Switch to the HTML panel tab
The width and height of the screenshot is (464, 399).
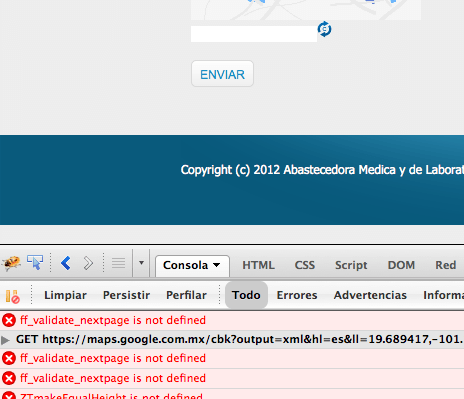pyautogui.click(x=258, y=265)
